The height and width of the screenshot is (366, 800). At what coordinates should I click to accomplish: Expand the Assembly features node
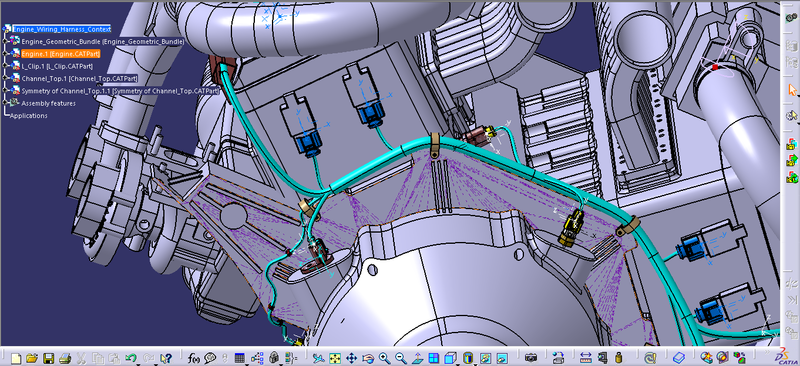coord(5,103)
